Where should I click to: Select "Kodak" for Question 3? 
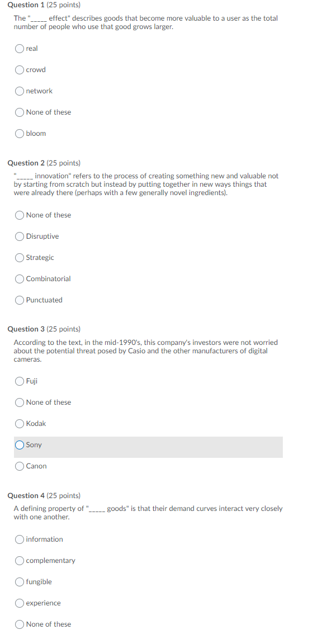[x=19, y=423]
